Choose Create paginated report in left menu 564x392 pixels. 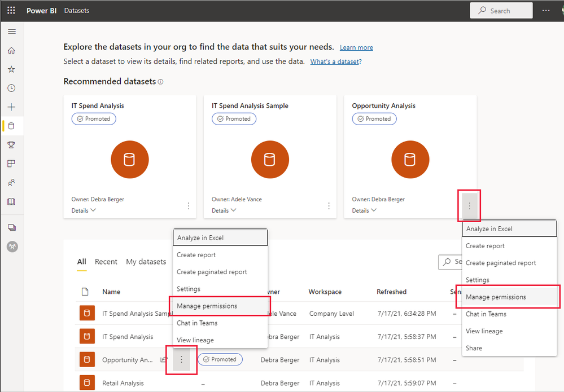pyautogui.click(x=220, y=272)
